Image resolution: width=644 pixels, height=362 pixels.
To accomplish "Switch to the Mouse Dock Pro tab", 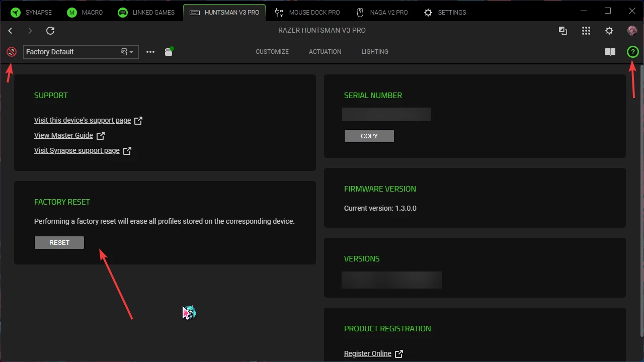I will tap(308, 12).
